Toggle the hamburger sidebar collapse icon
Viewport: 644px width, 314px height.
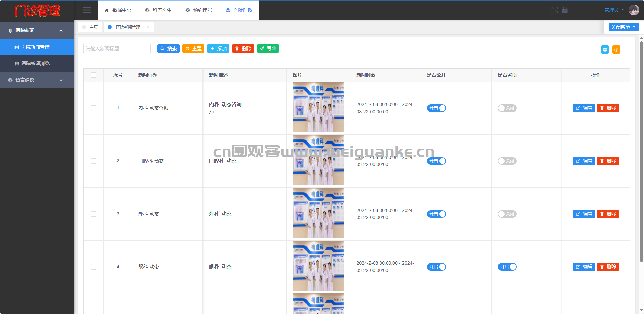pyautogui.click(x=87, y=10)
